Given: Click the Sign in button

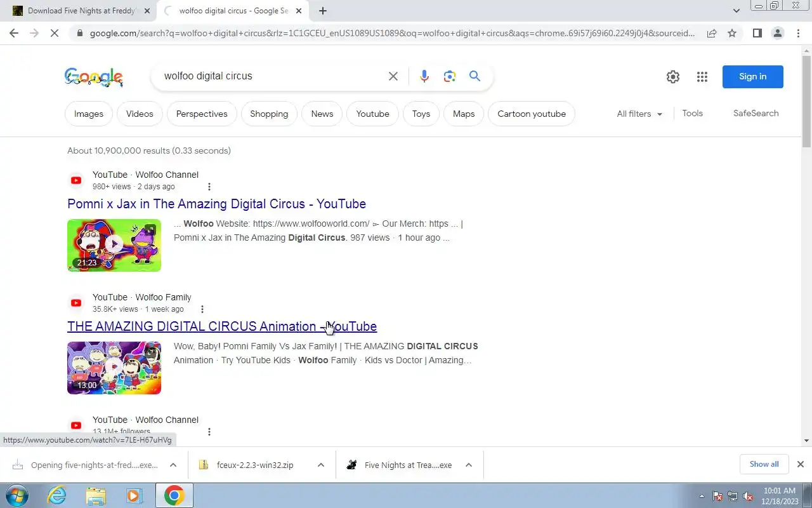Looking at the screenshot, I should 752,77.
